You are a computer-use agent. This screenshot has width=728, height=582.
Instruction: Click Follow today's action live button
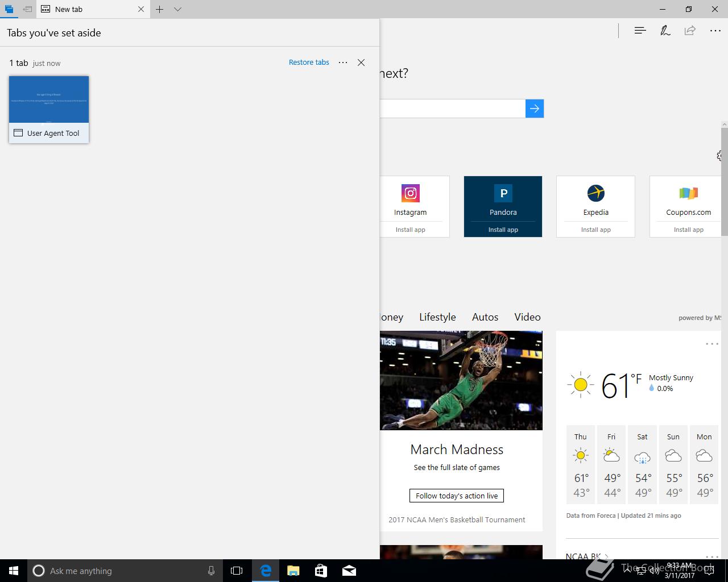[457, 496]
